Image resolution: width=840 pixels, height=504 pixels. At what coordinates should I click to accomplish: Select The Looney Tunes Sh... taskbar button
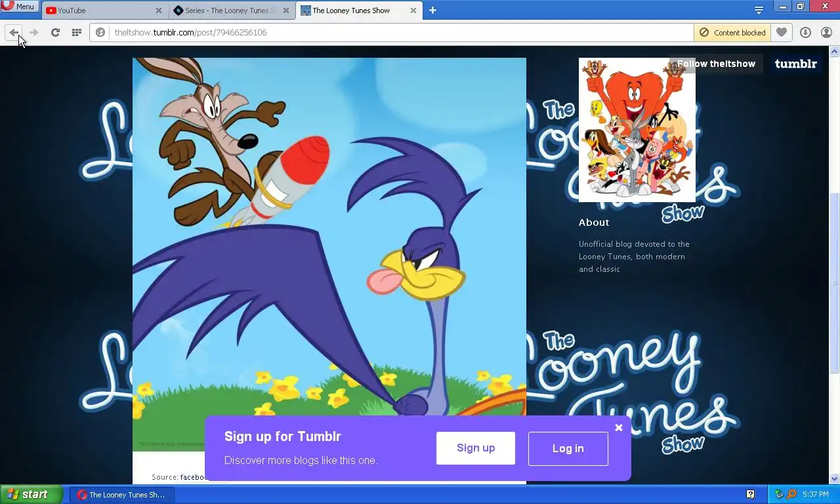(122, 495)
